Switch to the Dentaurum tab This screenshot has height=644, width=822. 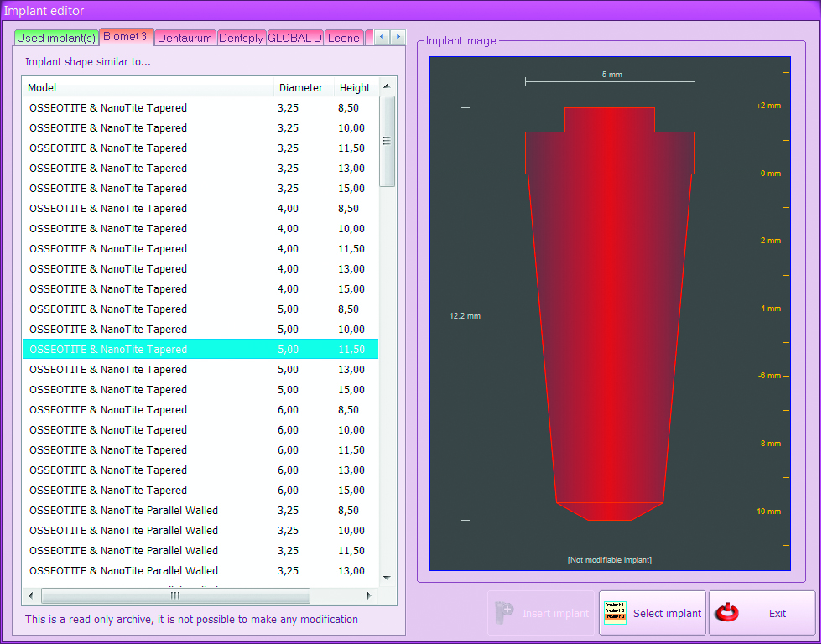(185, 38)
